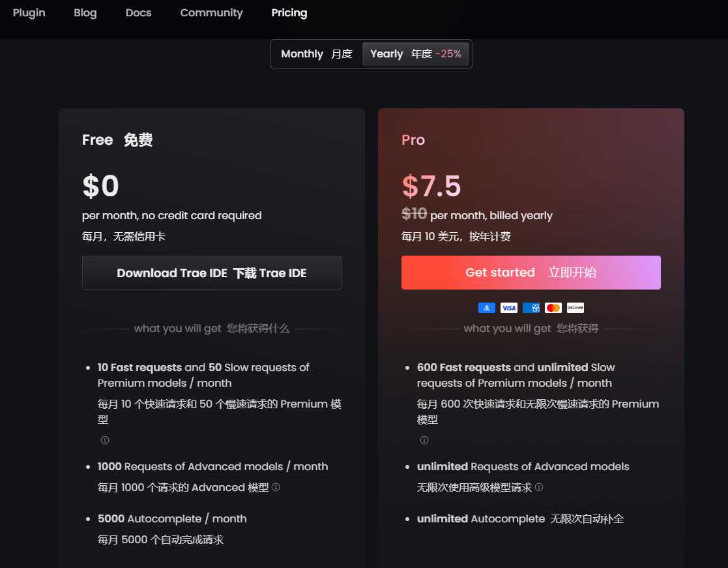Click 'unlimited Requests of Advanced models'
The image size is (728, 568).
[x=523, y=466]
